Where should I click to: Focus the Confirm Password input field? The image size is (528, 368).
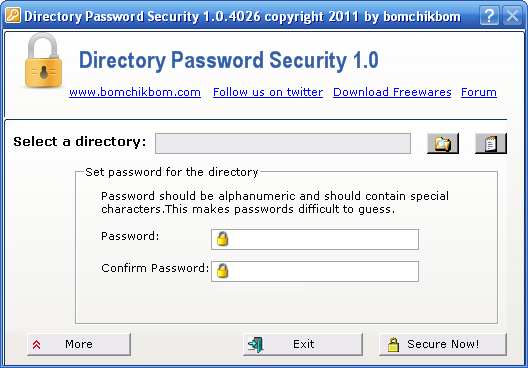tap(315, 271)
